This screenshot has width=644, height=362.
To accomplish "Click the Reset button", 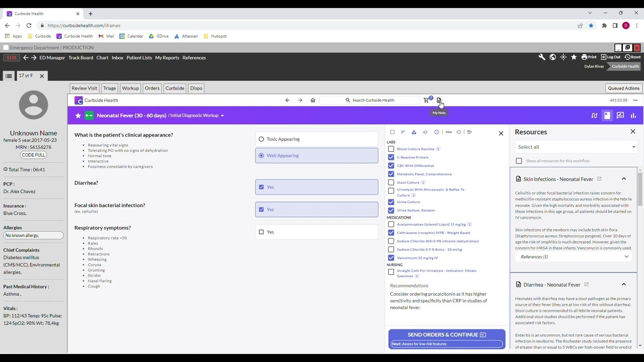I will tap(632, 57).
